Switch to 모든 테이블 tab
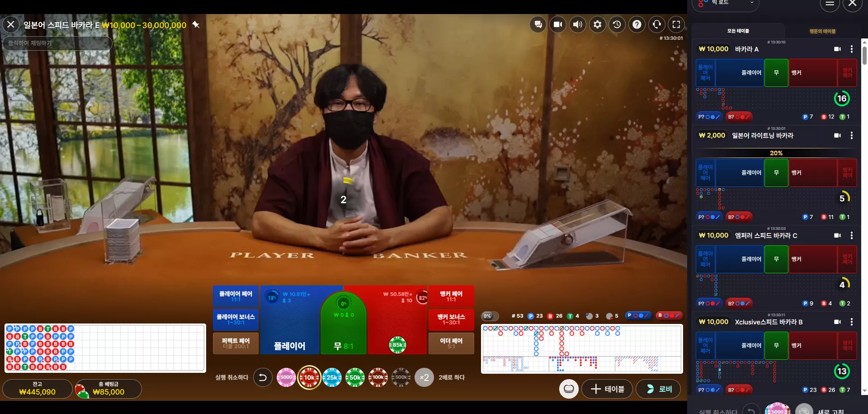Image resolution: width=868 pixels, height=414 pixels. tap(738, 31)
